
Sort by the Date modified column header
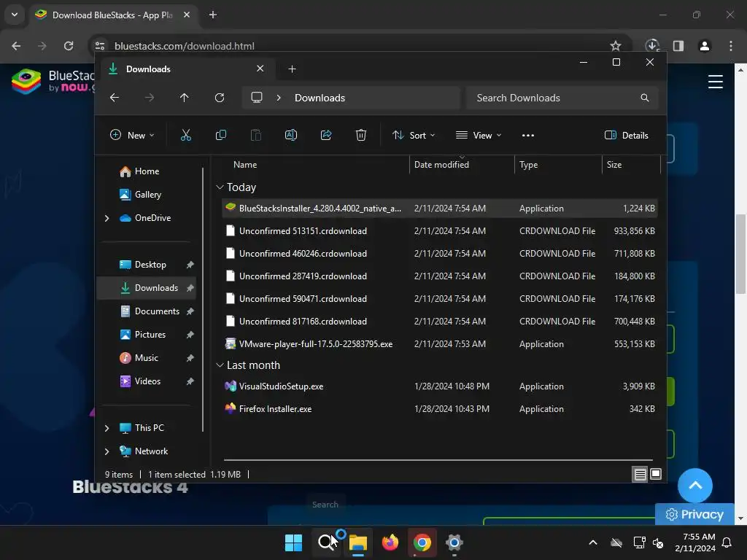click(x=461, y=165)
